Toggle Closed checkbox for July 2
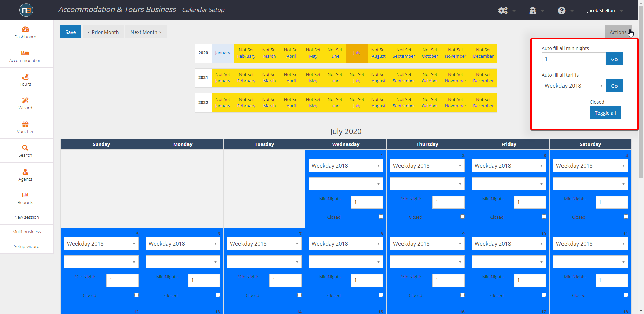This screenshot has width=644, height=314. [x=462, y=217]
